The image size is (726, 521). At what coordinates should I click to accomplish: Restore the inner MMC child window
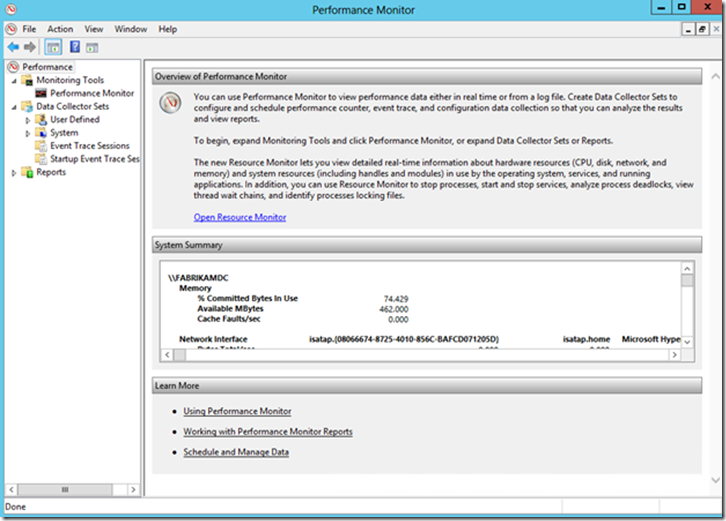point(702,29)
